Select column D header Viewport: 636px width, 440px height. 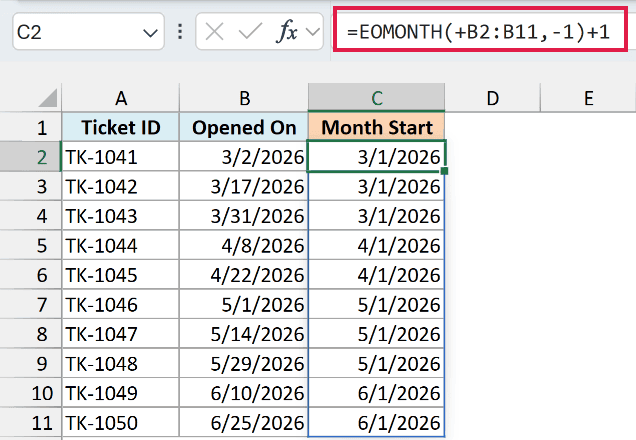click(492, 98)
